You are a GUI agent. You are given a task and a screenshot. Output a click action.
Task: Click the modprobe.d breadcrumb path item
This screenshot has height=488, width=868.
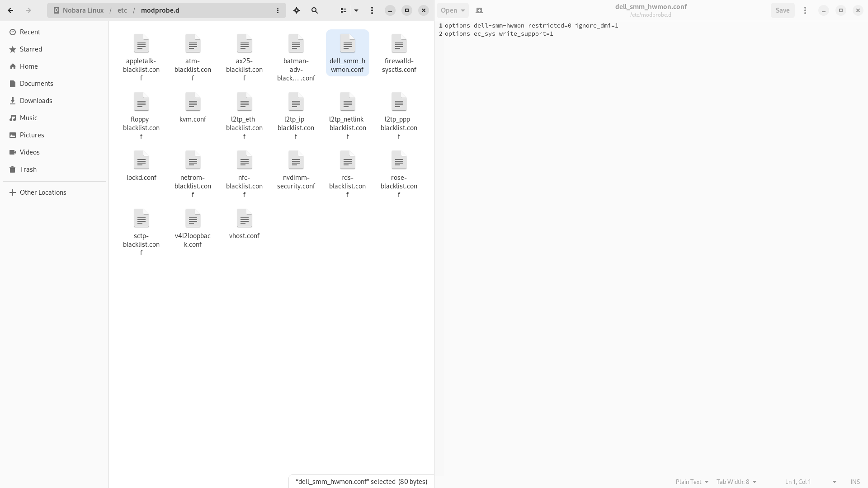click(x=160, y=10)
